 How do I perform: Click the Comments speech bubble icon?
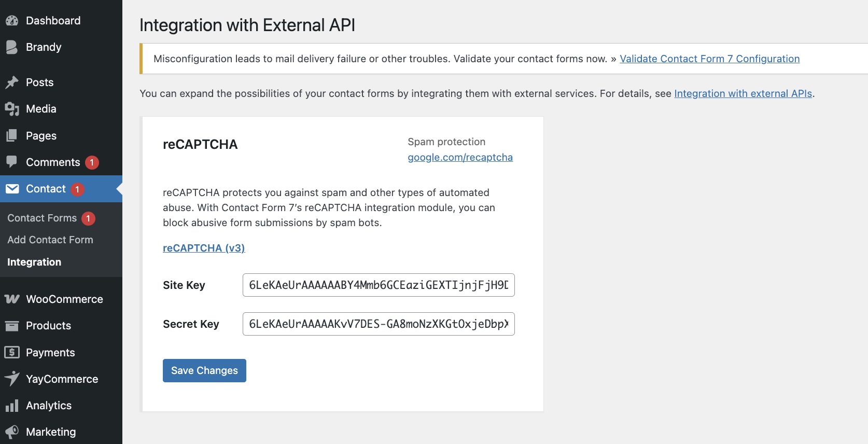(x=12, y=162)
